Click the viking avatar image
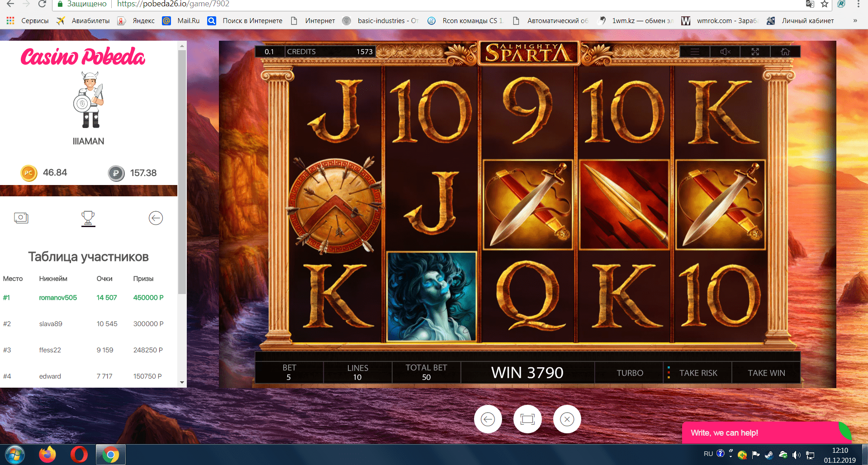Image resolution: width=868 pixels, height=465 pixels. click(x=89, y=100)
